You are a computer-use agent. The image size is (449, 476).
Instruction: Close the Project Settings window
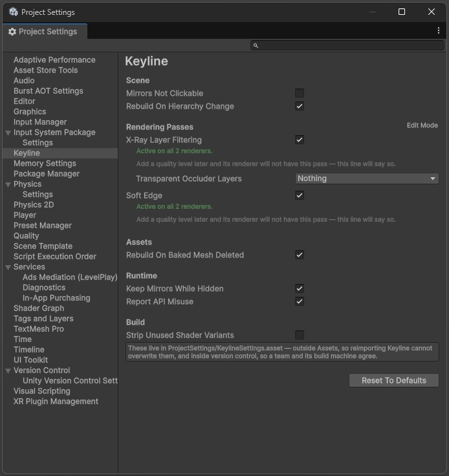[431, 12]
